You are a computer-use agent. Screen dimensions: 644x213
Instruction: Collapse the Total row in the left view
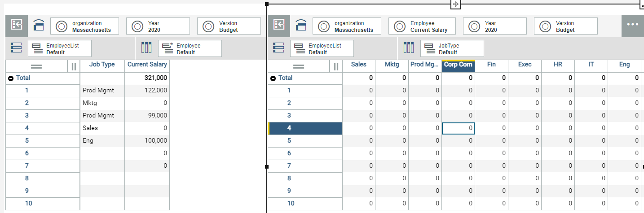[x=11, y=78]
